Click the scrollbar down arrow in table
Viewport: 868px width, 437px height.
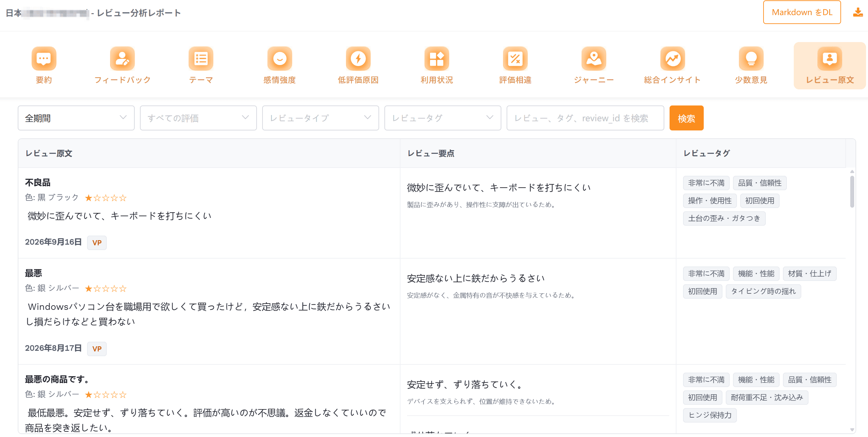[852, 429]
